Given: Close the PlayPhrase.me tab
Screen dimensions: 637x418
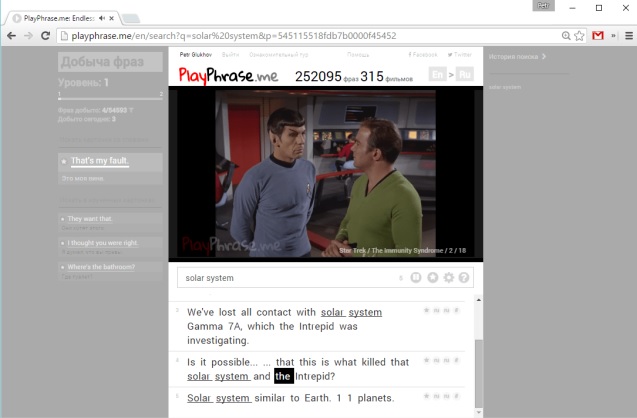Looking at the screenshot, I should click(x=112, y=18).
